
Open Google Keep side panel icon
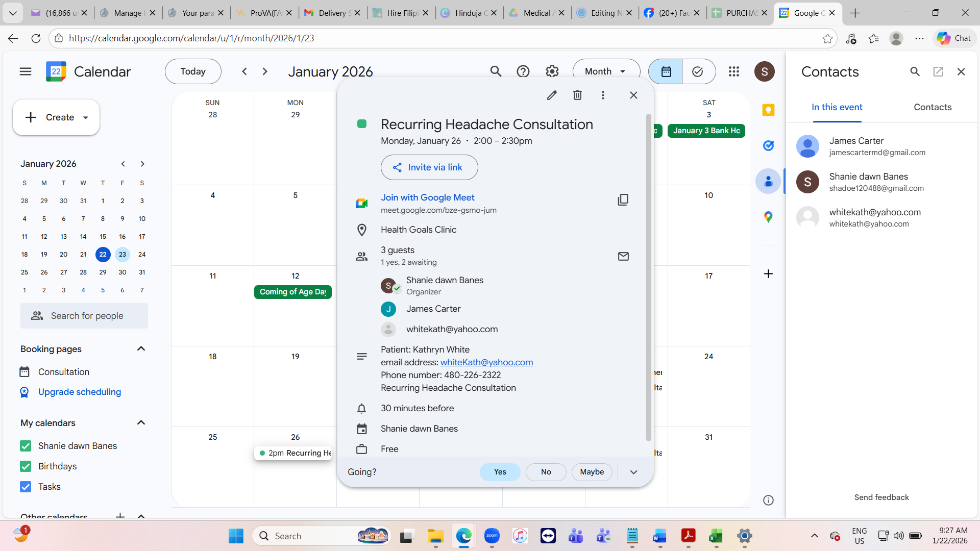(768, 110)
